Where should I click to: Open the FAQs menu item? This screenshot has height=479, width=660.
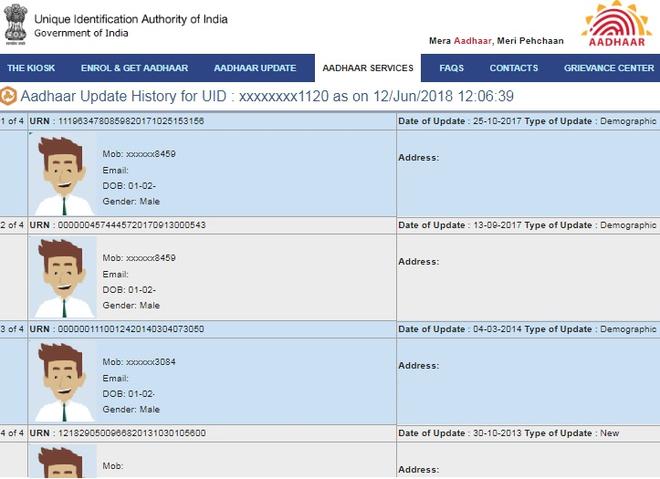click(451, 68)
